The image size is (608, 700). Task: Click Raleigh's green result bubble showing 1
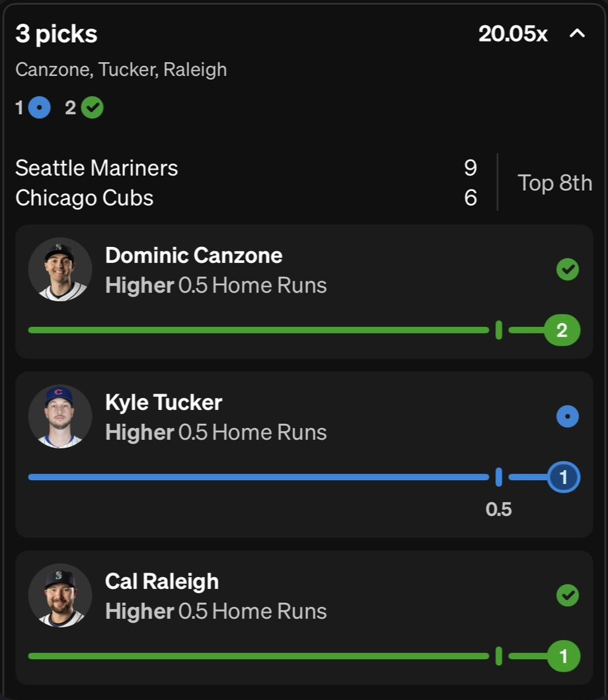tap(564, 656)
